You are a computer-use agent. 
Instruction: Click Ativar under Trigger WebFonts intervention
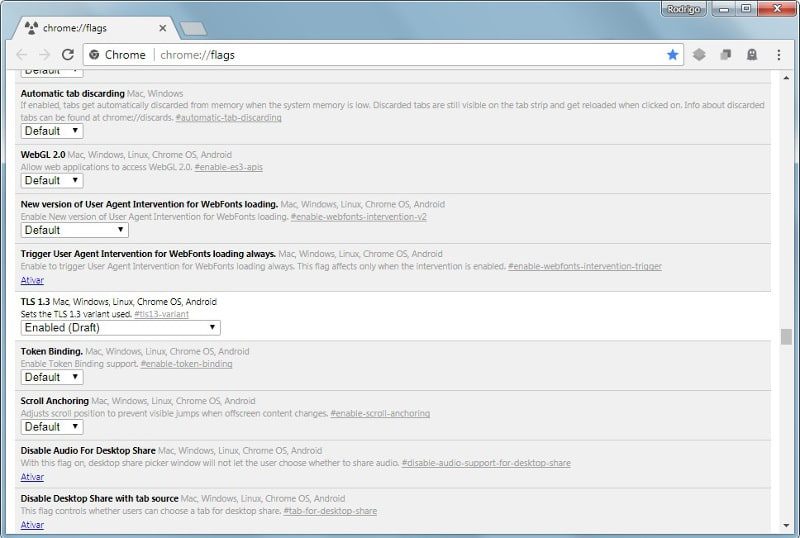click(x=32, y=280)
